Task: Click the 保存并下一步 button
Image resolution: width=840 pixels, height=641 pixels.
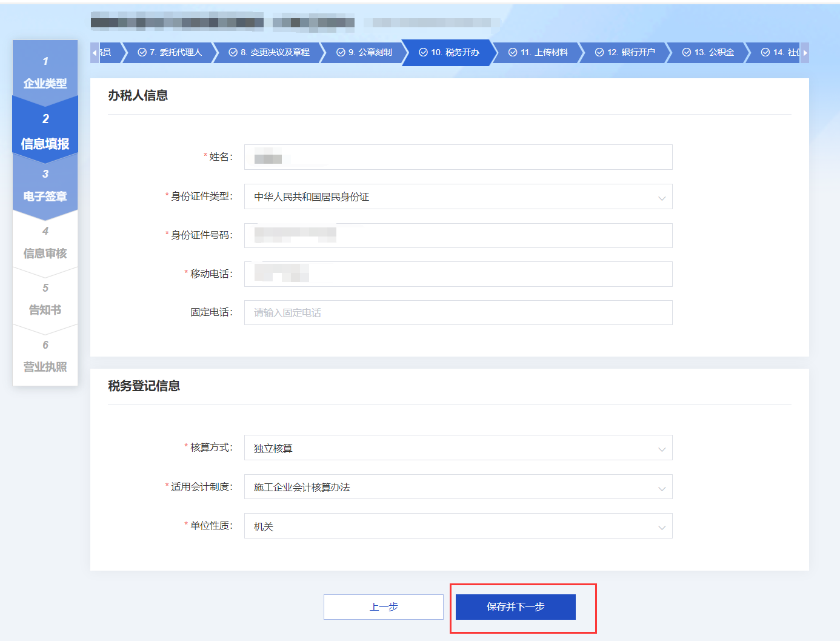Action: click(x=515, y=607)
